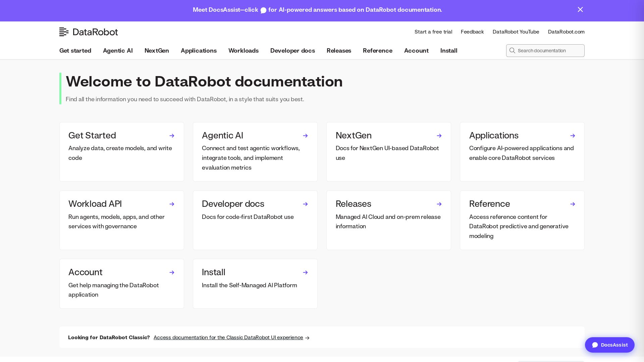Dismiss the DocsAssist announcement banner
Viewport: 644px width, 362px height.
pyautogui.click(x=580, y=10)
